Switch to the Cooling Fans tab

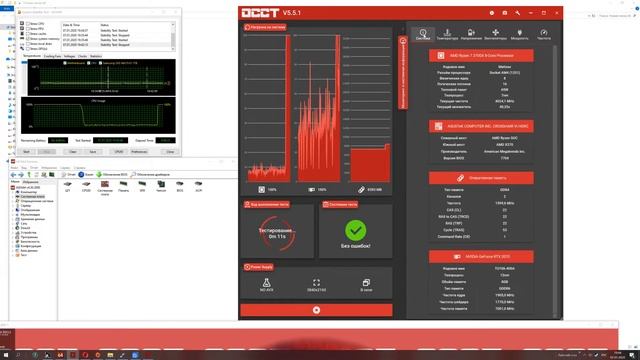pyautogui.click(x=52, y=56)
